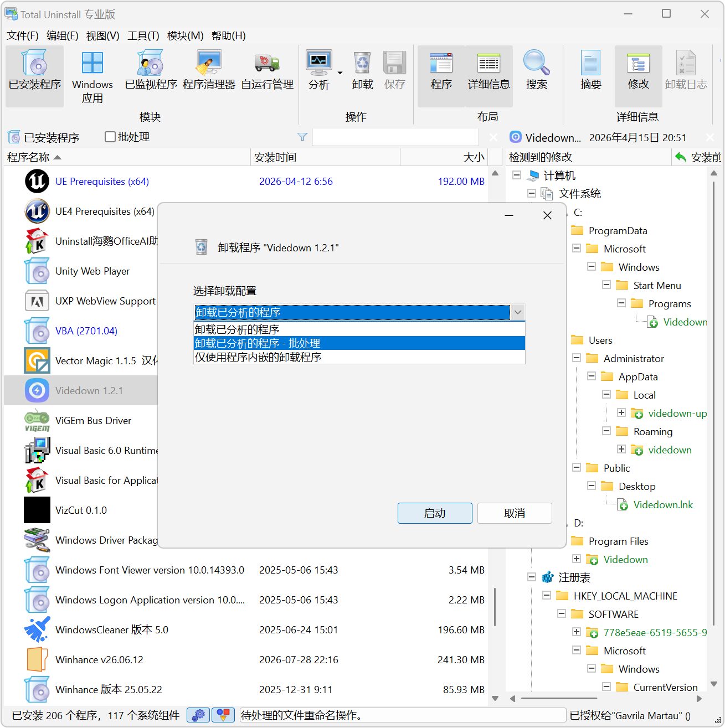Click the 启动 button
Viewport: 725px width, 728px height.
pos(435,513)
